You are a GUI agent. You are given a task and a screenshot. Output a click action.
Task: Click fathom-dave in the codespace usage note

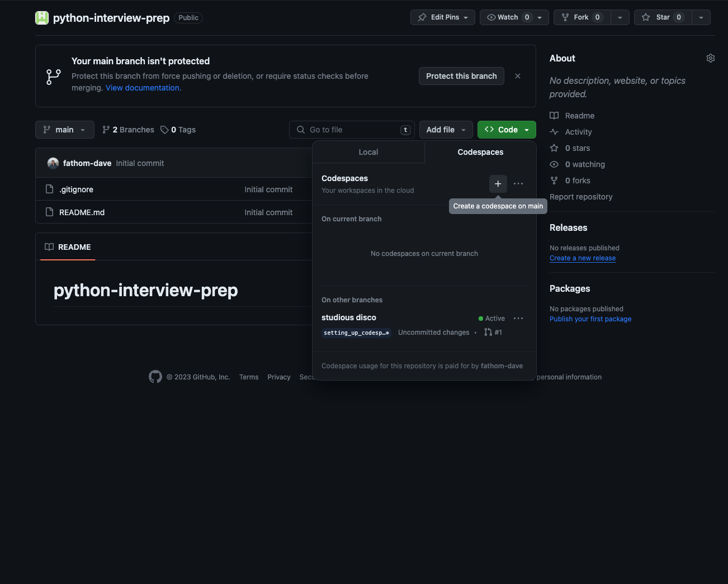502,366
